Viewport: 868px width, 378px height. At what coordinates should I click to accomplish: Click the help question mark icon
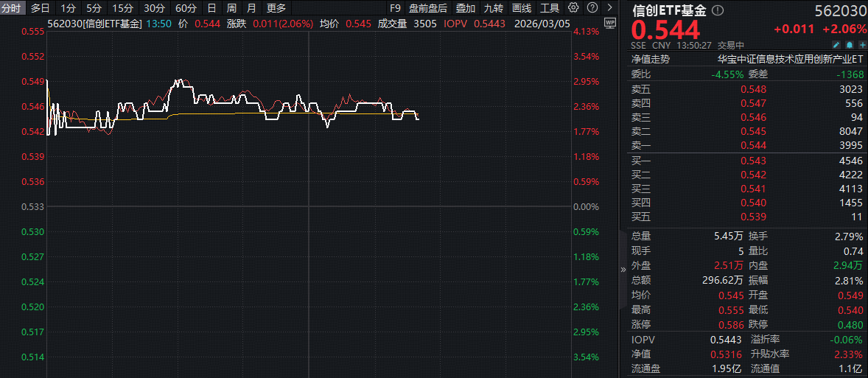pyautogui.click(x=592, y=8)
